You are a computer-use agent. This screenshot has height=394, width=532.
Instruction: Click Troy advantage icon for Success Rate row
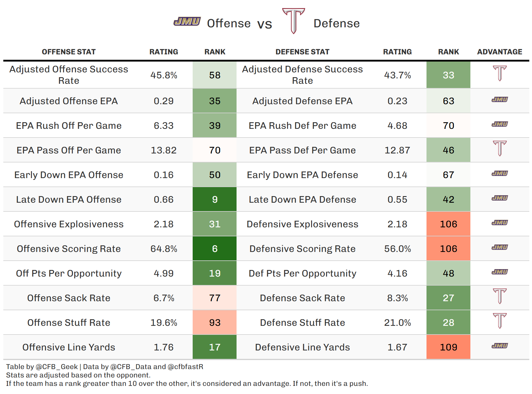(x=500, y=73)
